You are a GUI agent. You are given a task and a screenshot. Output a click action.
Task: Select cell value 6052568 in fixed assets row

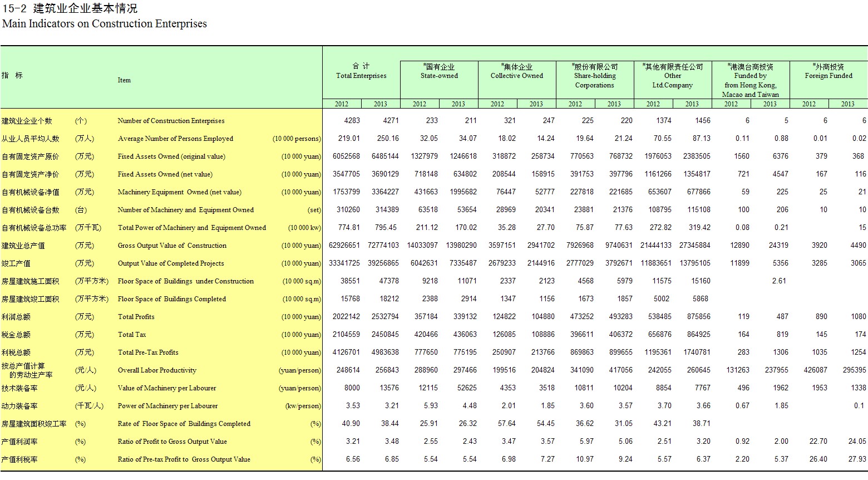pos(346,156)
